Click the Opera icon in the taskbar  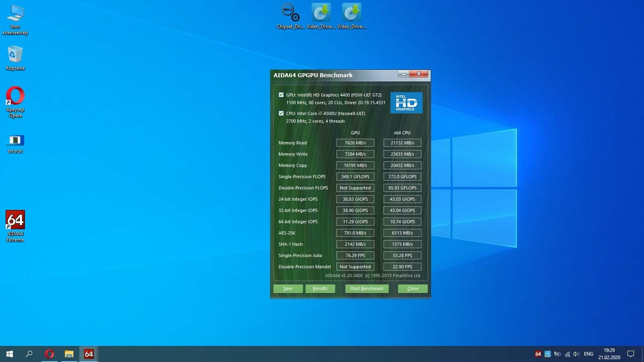tap(50, 354)
